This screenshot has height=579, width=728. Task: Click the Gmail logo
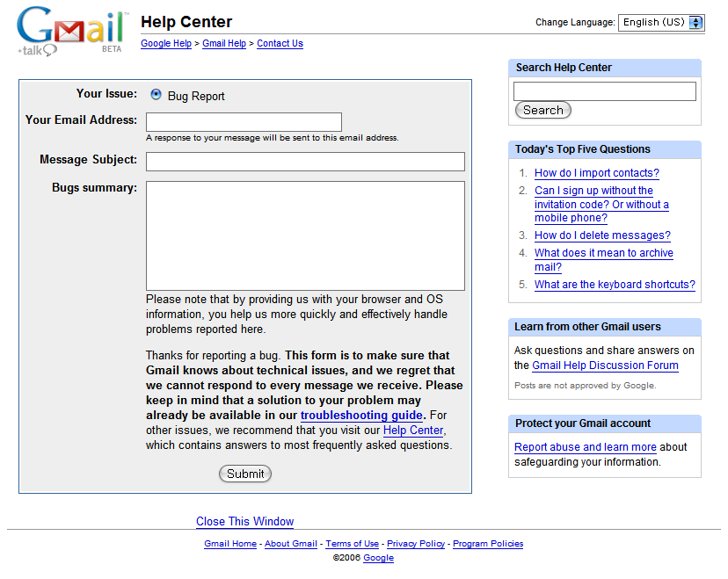coord(71,31)
